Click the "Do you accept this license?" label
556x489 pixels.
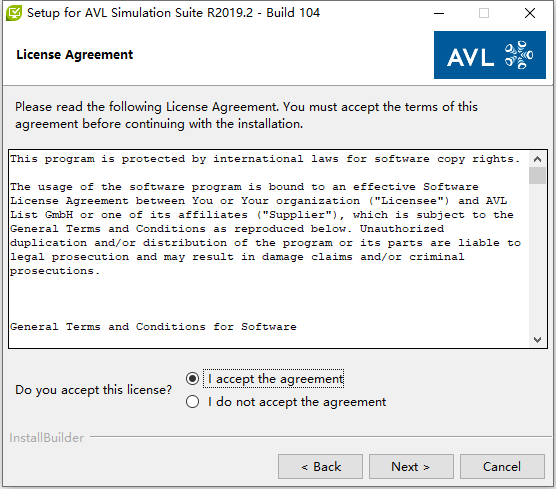(x=94, y=390)
